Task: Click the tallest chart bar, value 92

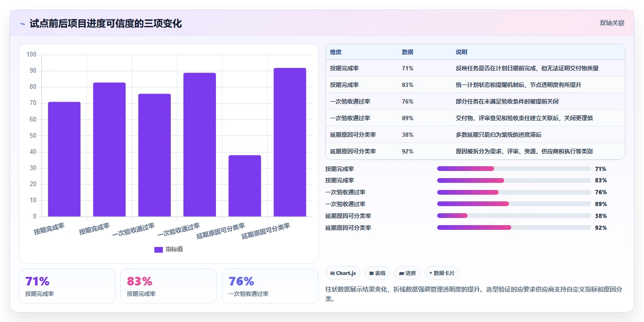Action: (x=290, y=142)
